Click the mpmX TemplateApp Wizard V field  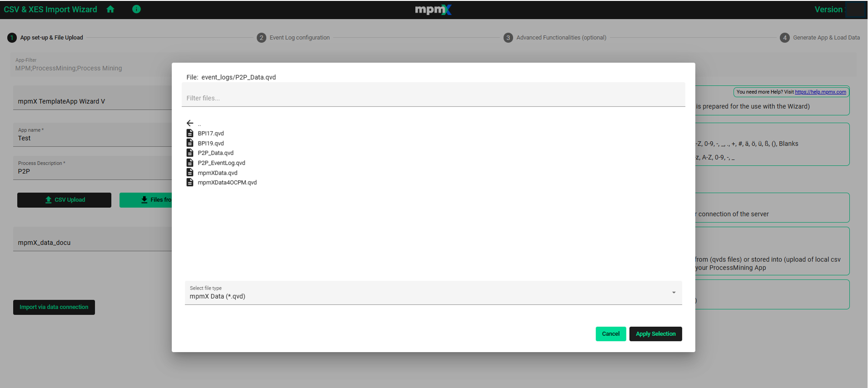click(93, 98)
